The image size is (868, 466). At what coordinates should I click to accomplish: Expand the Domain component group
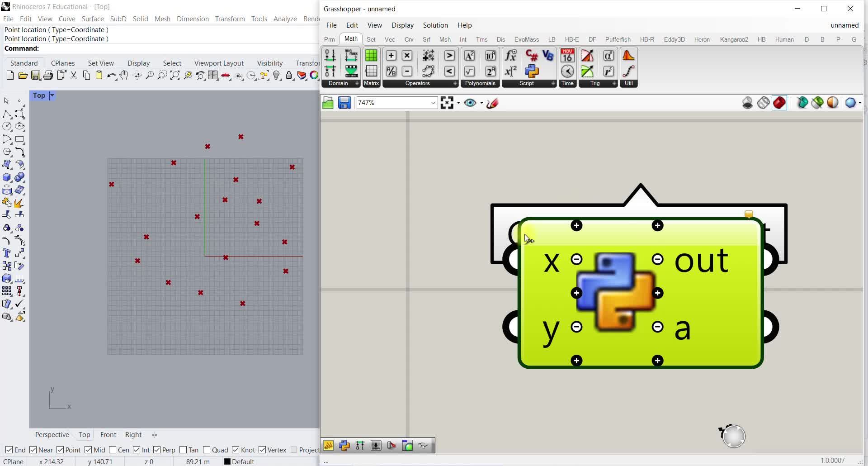pos(357,83)
